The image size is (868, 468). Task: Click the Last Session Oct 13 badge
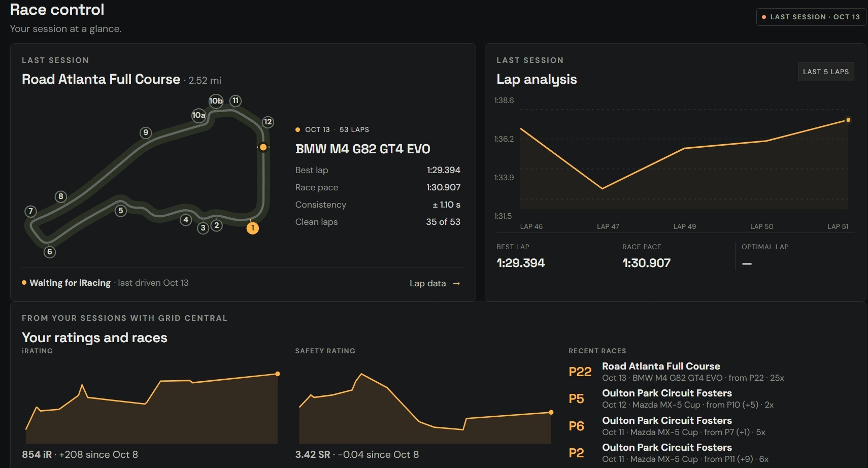click(x=811, y=17)
